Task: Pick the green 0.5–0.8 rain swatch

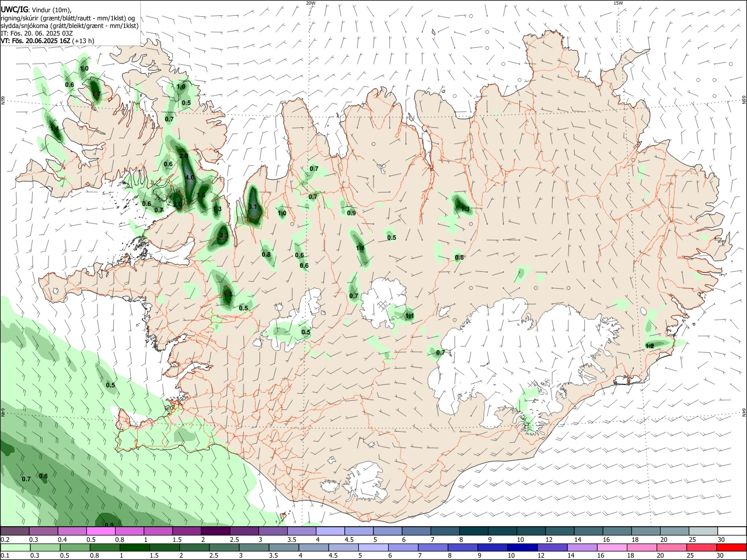Action: 75,548
